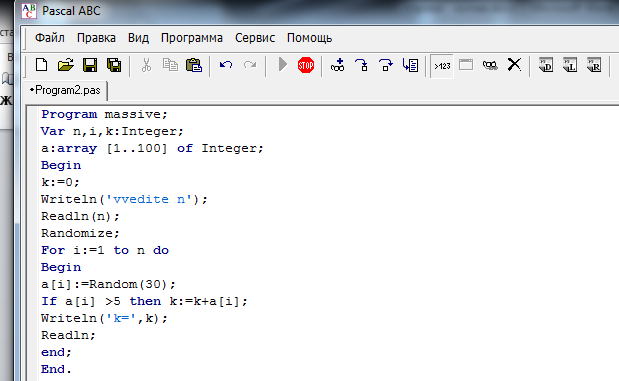Open the Программа menu

192,38
